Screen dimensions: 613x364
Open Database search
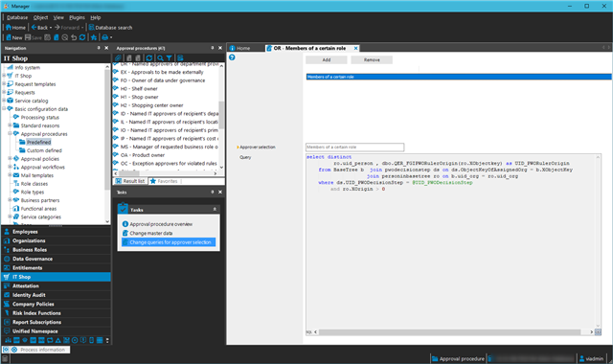110,28
